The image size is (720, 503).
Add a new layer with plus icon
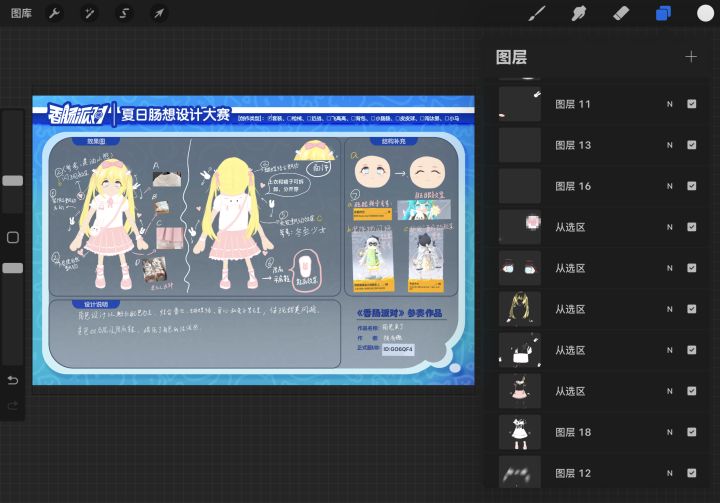[x=691, y=57]
